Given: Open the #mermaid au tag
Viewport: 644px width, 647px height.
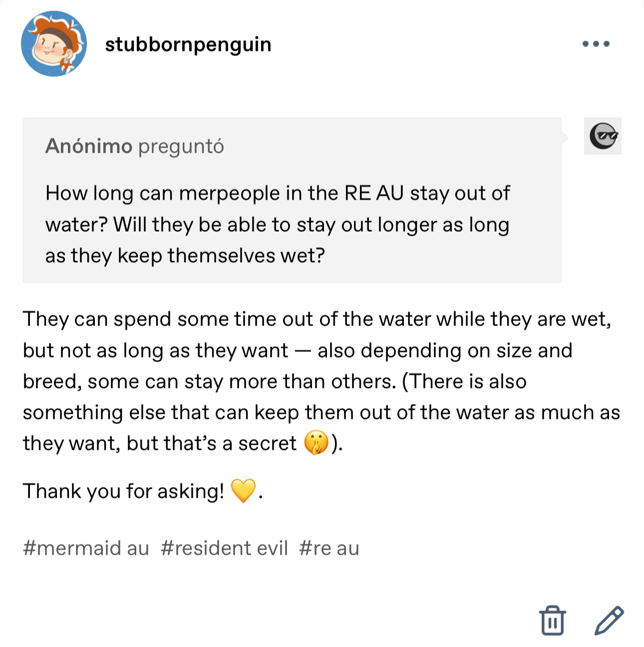Looking at the screenshot, I should (86, 548).
